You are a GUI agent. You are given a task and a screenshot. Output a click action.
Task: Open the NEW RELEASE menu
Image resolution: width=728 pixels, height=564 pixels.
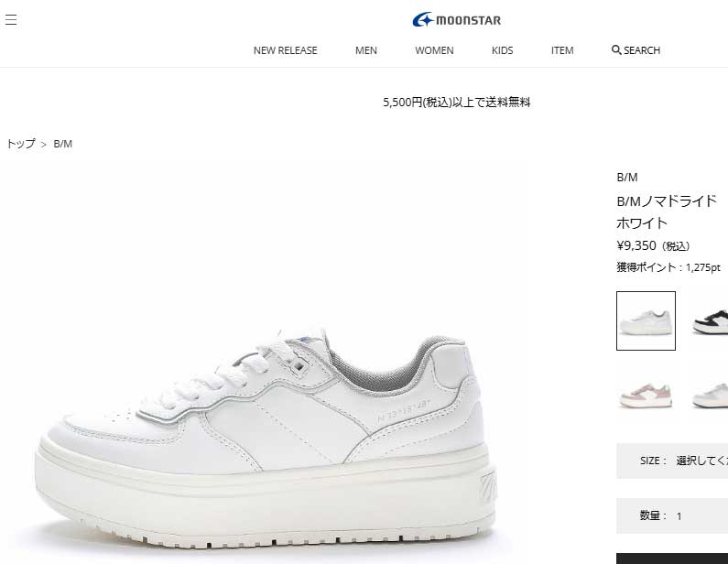(x=285, y=50)
